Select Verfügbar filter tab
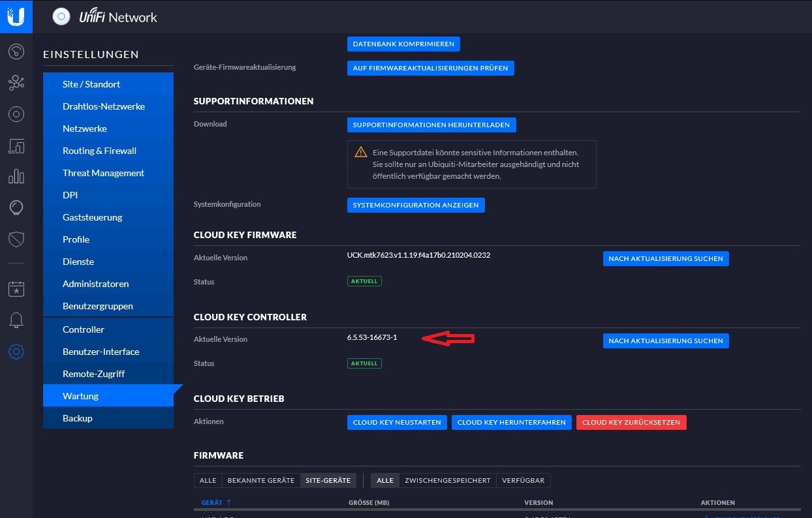The image size is (812, 518). click(x=523, y=480)
